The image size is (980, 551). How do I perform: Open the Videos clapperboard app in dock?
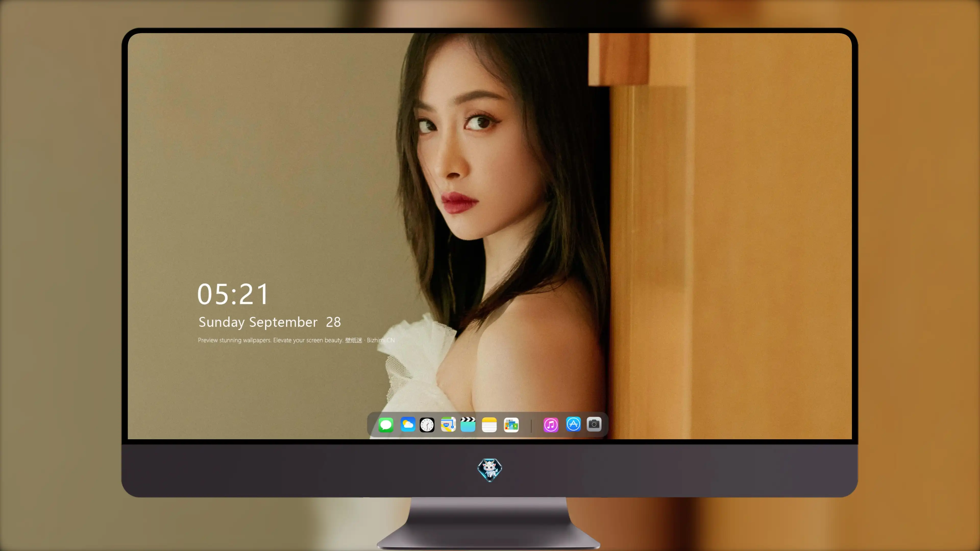468,425
